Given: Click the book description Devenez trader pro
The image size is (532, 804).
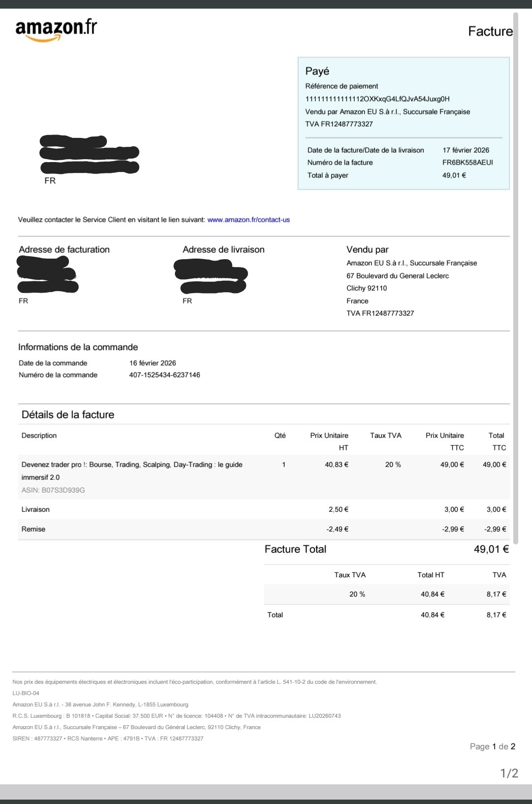Looking at the screenshot, I should (132, 471).
